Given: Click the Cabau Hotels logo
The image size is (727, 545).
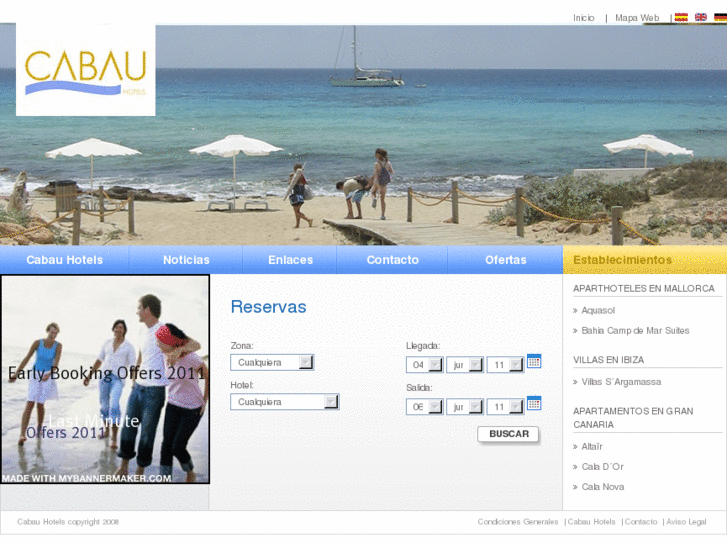Looking at the screenshot, I should click(86, 70).
